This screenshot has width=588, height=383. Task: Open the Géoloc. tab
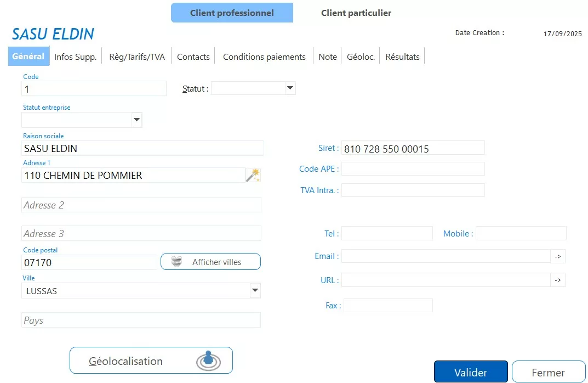(361, 57)
